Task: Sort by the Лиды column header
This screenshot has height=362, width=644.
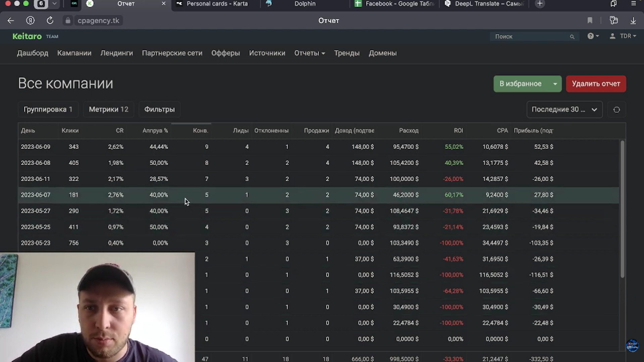Action: point(241,131)
